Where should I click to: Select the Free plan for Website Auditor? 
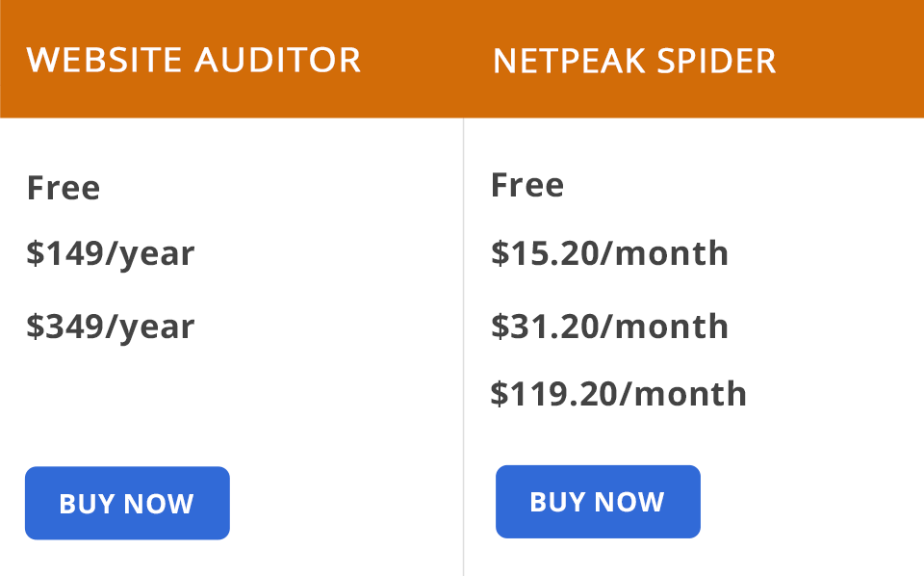(64, 187)
